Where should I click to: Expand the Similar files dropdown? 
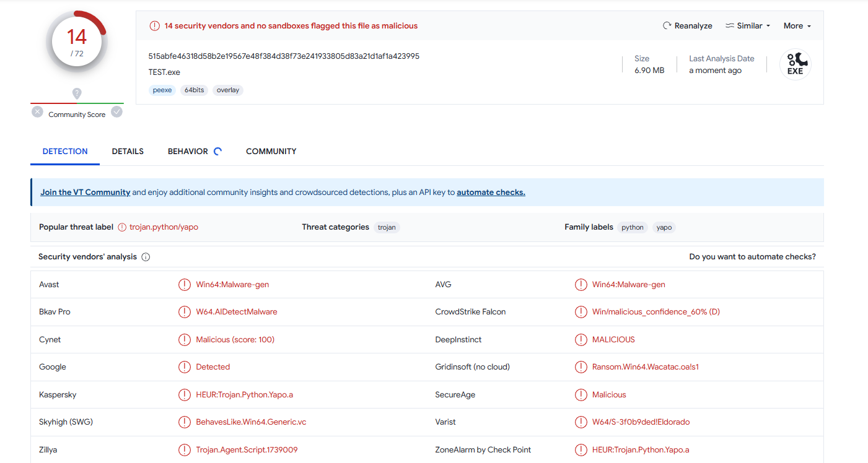[x=747, y=25]
